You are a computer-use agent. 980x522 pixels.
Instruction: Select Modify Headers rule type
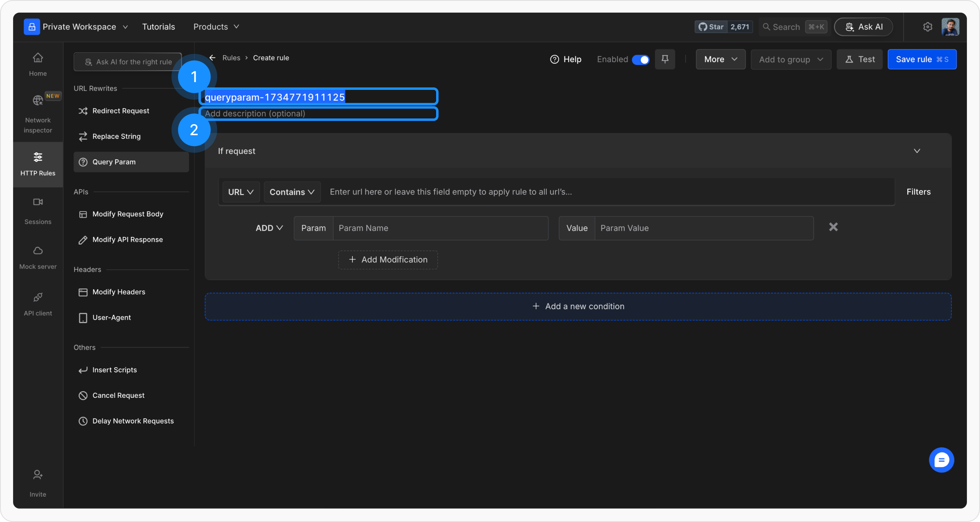118,292
